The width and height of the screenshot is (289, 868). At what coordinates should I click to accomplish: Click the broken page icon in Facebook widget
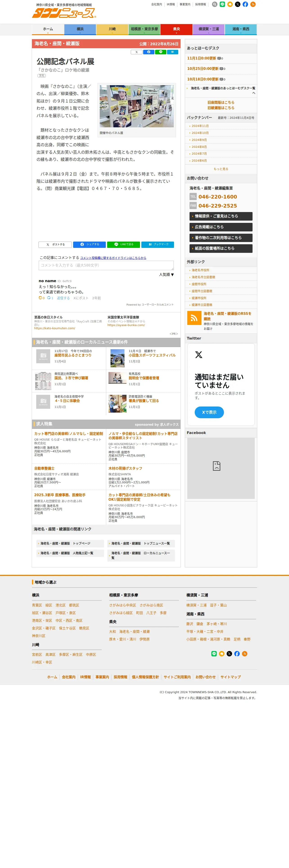pos(216,466)
